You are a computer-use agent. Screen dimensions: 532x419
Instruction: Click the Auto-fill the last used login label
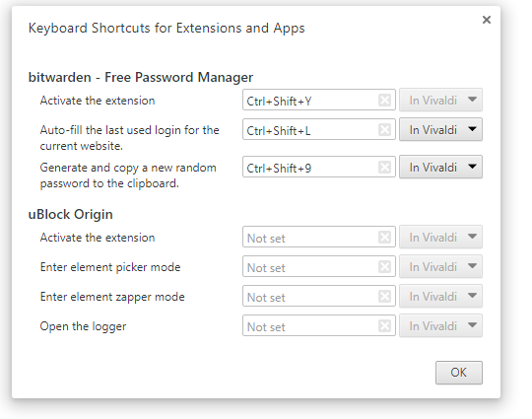[x=129, y=138]
